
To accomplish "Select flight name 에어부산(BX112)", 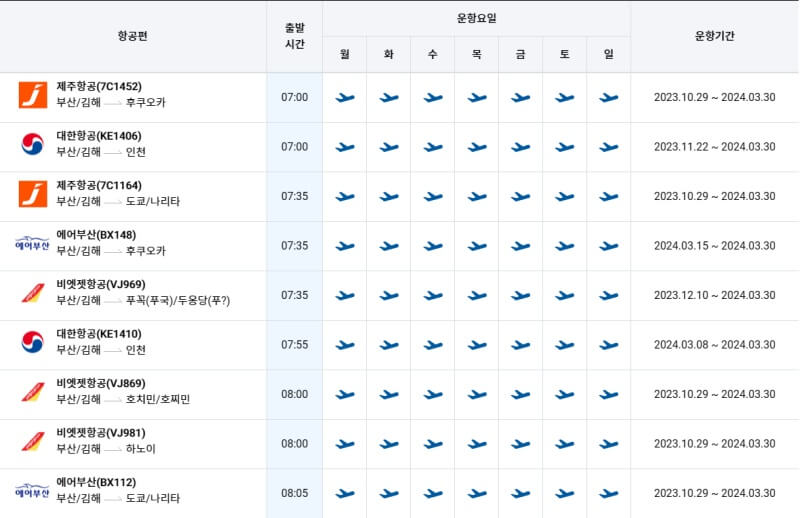I will tap(96, 482).
